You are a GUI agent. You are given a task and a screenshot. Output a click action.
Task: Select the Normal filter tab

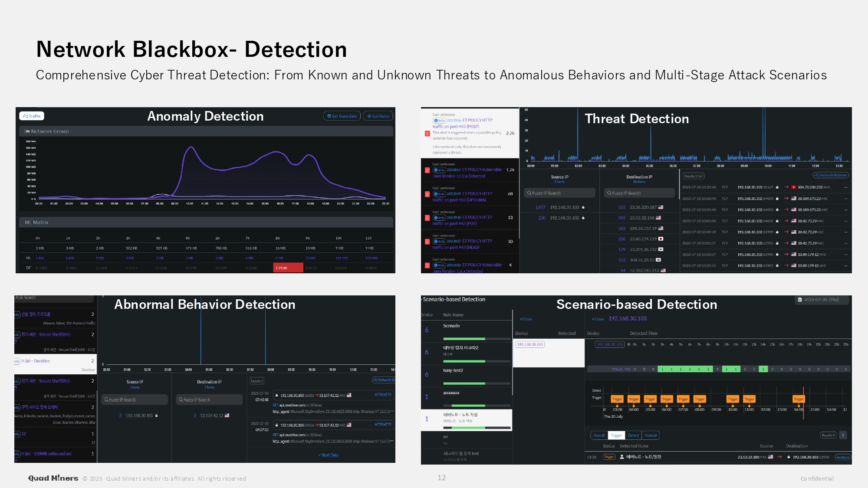pyautogui.click(x=650, y=436)
